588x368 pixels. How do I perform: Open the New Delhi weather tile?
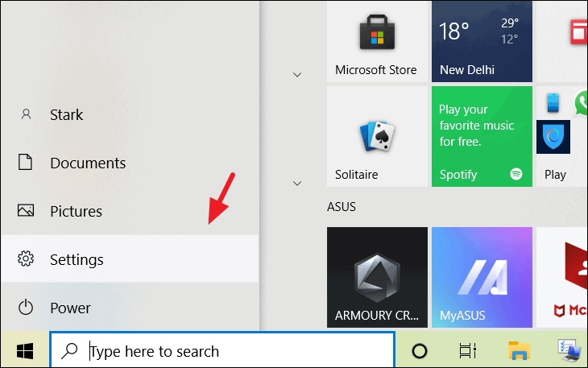(482, 41)
